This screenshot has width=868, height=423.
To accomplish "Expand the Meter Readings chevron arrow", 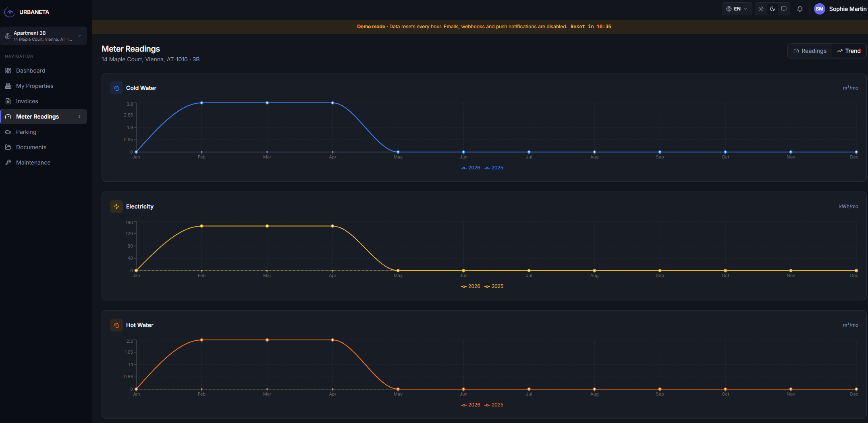I will 79,117.
